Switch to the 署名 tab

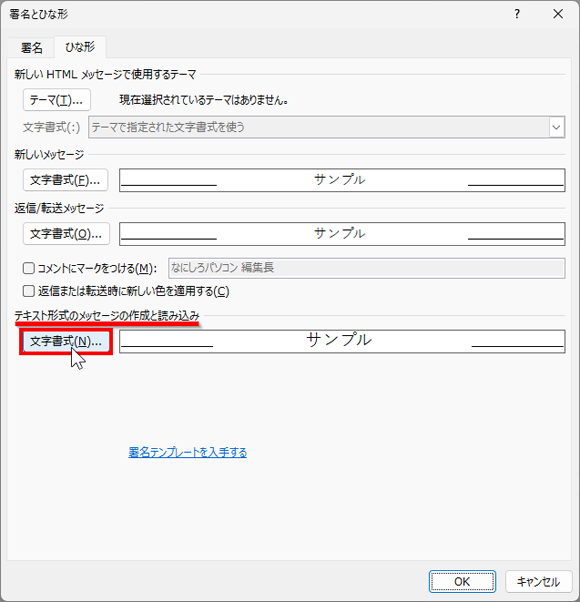31,48
